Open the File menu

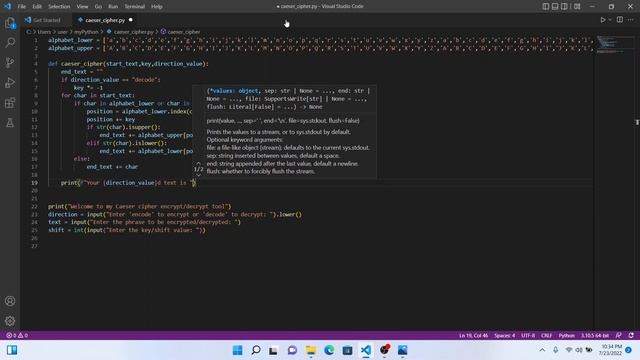pyautogui.click(x=22, y=7)
